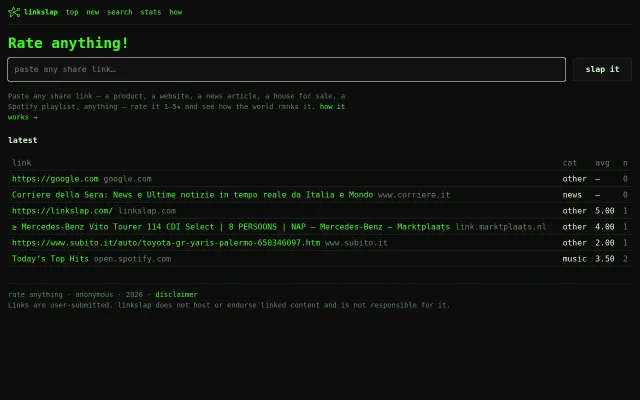Click the google.com domain text
The width and height of the screenshot is (640, 400).
click(x=127, y=179)
